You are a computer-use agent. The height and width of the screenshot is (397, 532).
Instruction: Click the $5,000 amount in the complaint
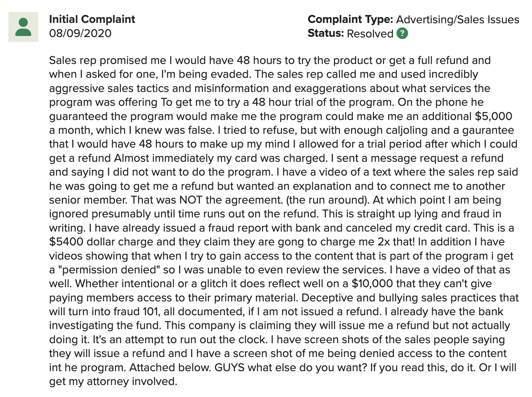(493, 116)
